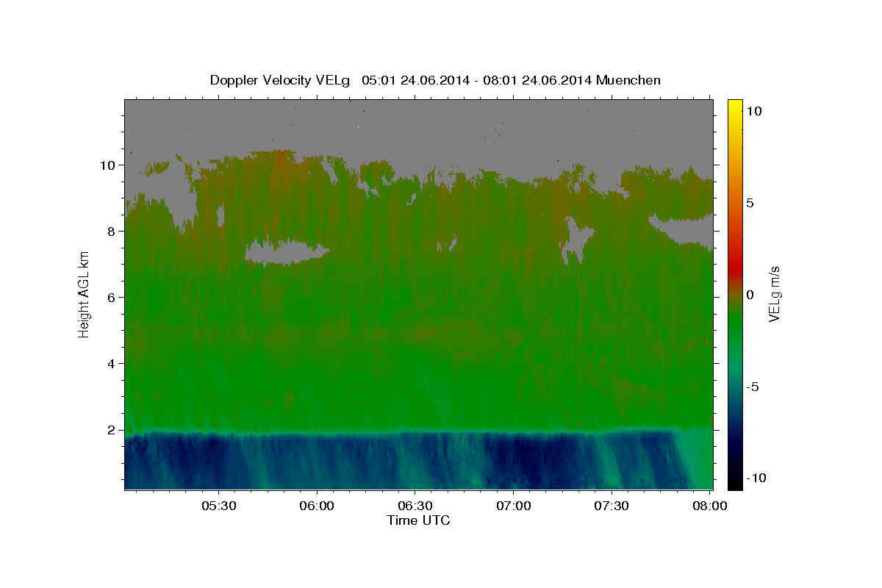Click the height tick label 10
Screen dimensions: 882x588
(x=109, y=165)
